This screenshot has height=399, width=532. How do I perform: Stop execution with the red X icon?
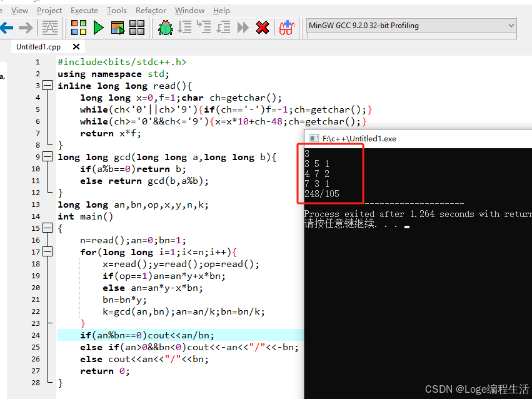[x=263, y=28]
